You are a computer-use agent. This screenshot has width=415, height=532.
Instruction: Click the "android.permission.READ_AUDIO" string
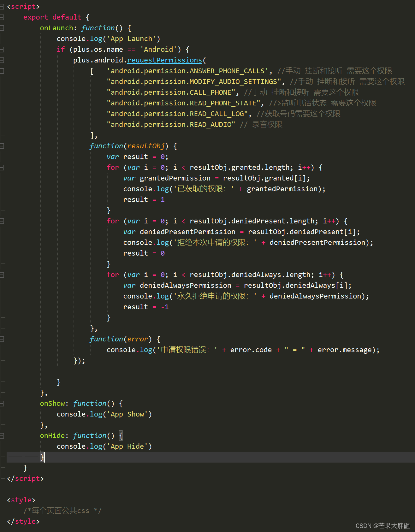(x=171, y=124)
